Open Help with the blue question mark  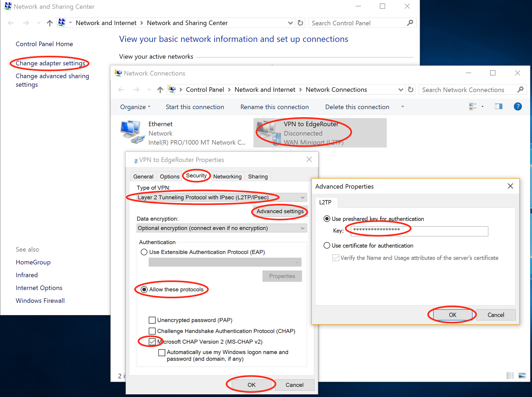coord(518,106)
